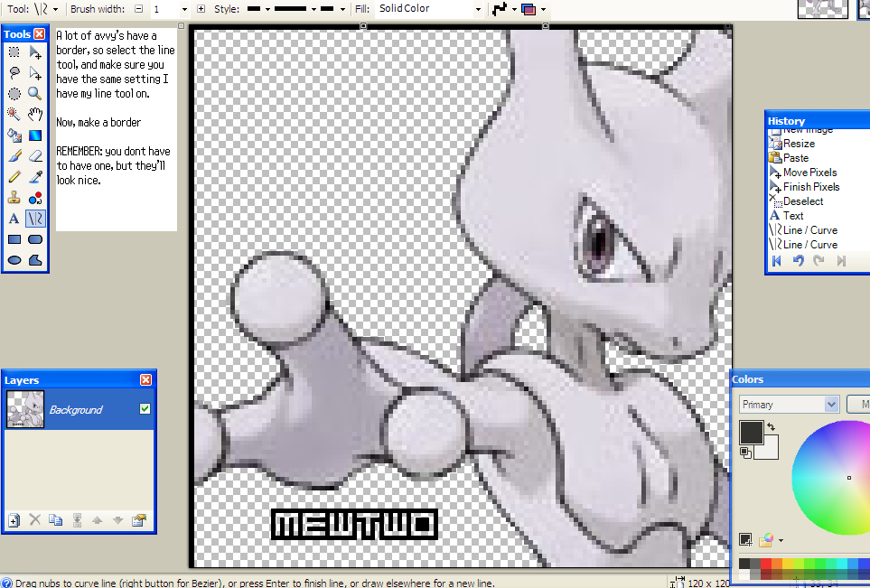This screenshot has height=588, width=870.
Task: Click the primary color swatch
Action: (752, 432)
